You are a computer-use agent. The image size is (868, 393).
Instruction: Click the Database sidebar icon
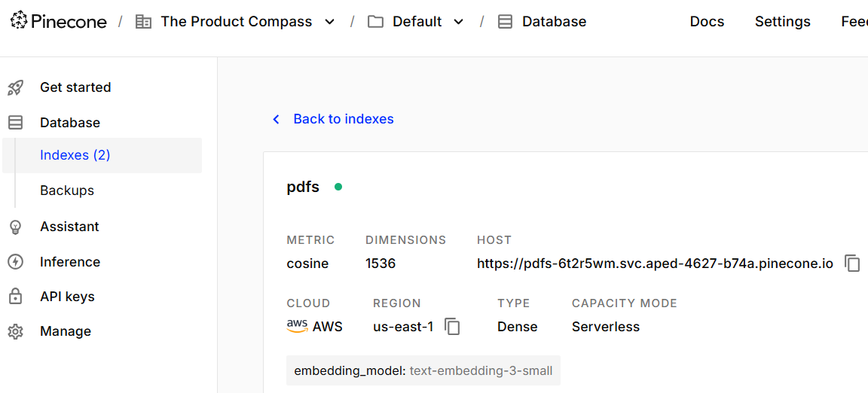pos(15,123)
